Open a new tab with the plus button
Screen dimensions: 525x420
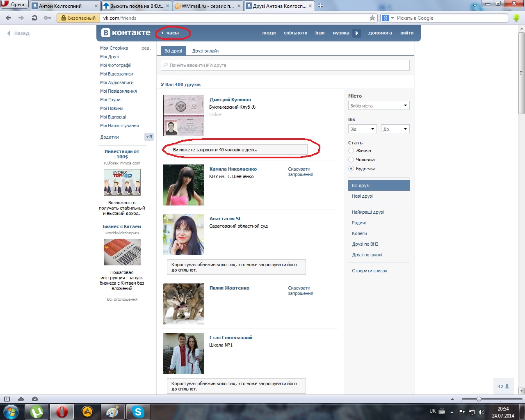pyautogui.click(x=321, y=6)
